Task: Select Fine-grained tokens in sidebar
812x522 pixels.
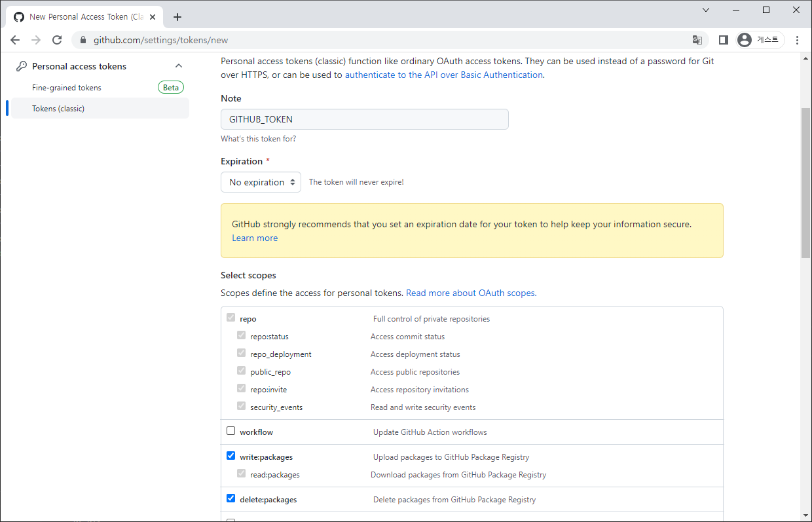Action: pos(67,88)
